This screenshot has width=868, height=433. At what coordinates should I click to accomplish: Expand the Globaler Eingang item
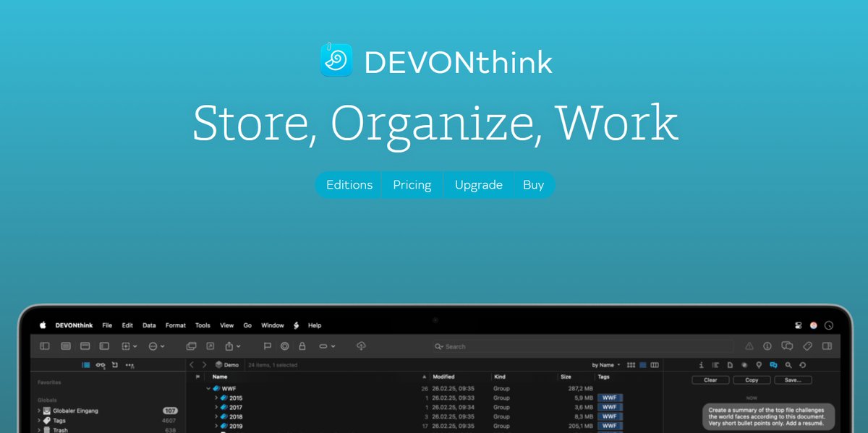[39, 411]
